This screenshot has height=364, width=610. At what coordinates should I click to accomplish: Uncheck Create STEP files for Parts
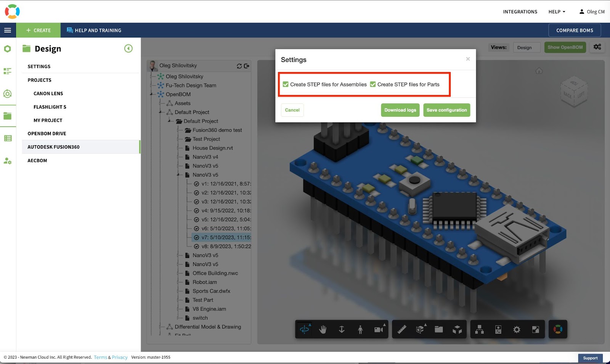(373, 84)
